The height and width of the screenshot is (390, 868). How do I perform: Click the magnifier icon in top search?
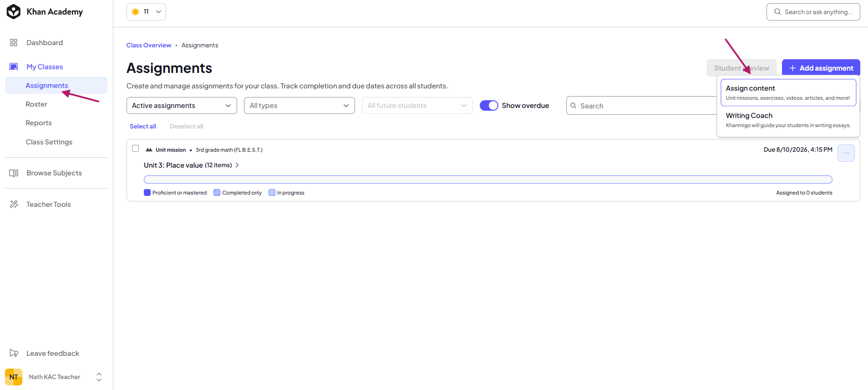[x=777, y=12]
